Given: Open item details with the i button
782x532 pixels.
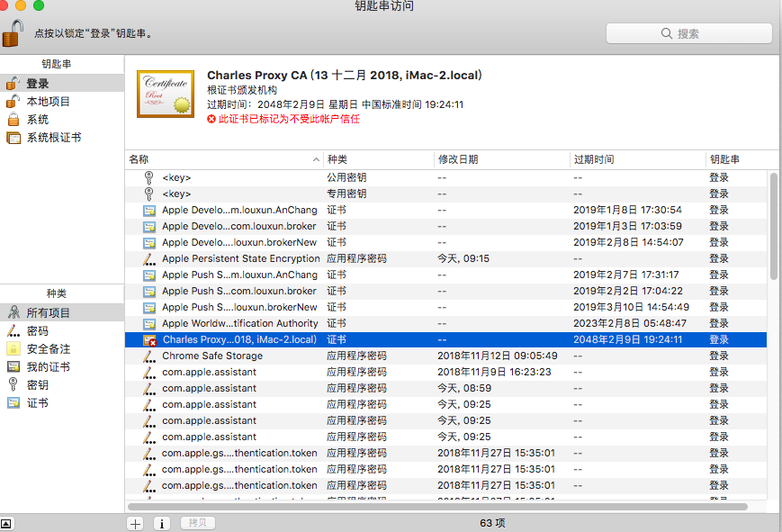Looking at the screenshot, I should [161, 522].
